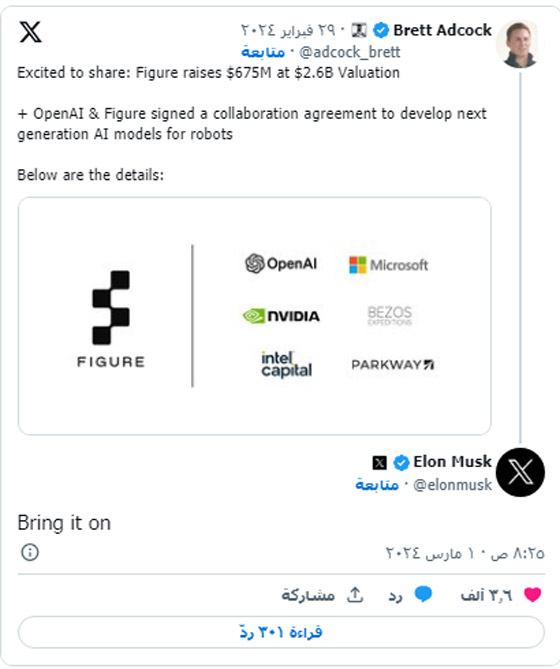Click the share upload arrow icon
The width and height of the screenshot is (560, 669).
[355, 594]
